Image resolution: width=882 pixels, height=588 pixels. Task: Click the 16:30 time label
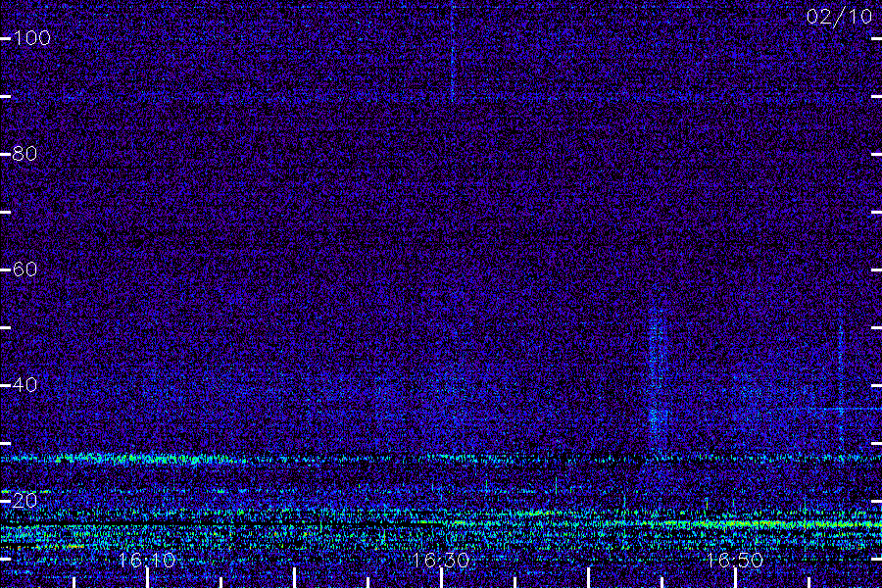coord(440,560)
